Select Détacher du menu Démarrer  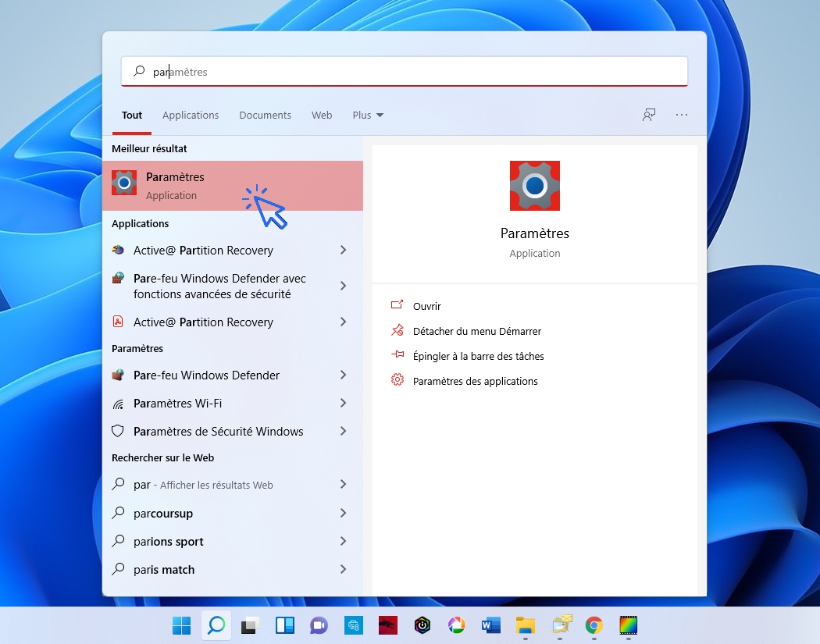[x=476, y=332]
